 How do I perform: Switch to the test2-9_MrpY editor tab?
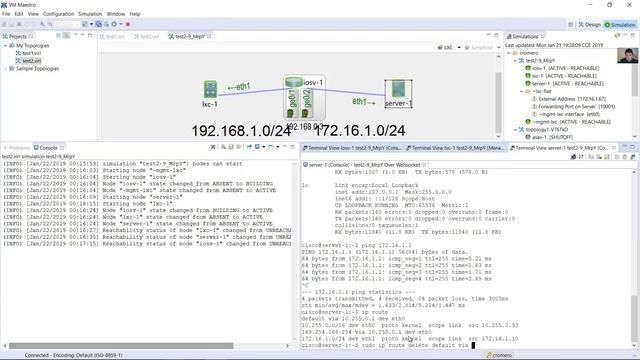click(x=190, y=36)
